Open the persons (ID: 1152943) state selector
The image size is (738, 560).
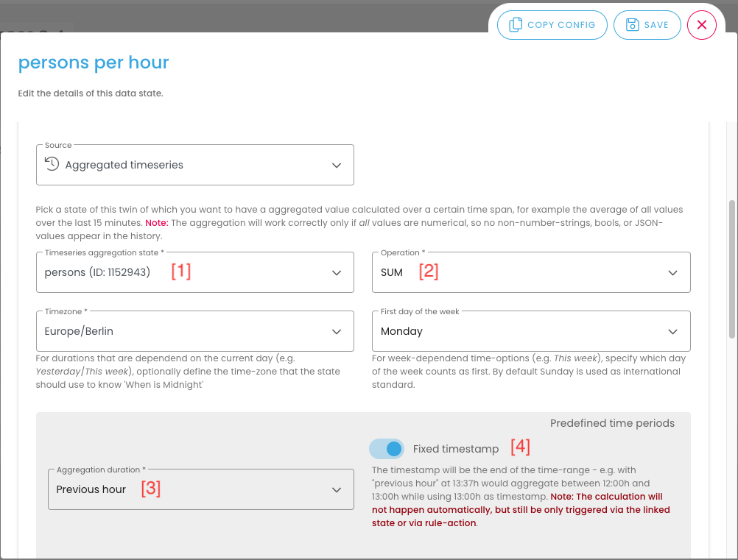click(x=184, y=272)
